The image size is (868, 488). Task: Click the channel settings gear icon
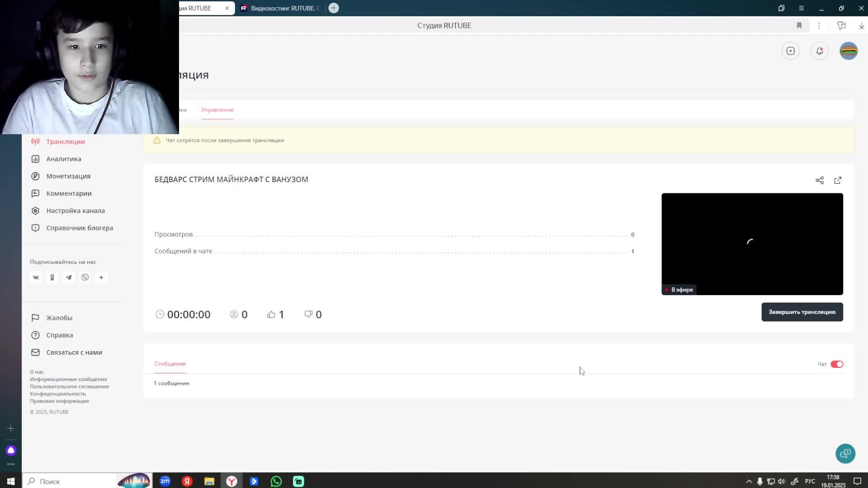(x=35, y=211)
